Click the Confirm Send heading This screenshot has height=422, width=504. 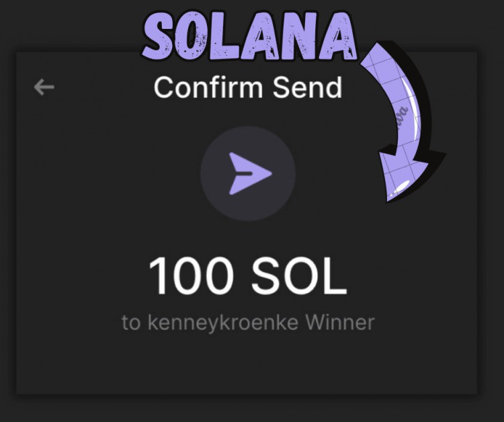[x=248, y=88]
